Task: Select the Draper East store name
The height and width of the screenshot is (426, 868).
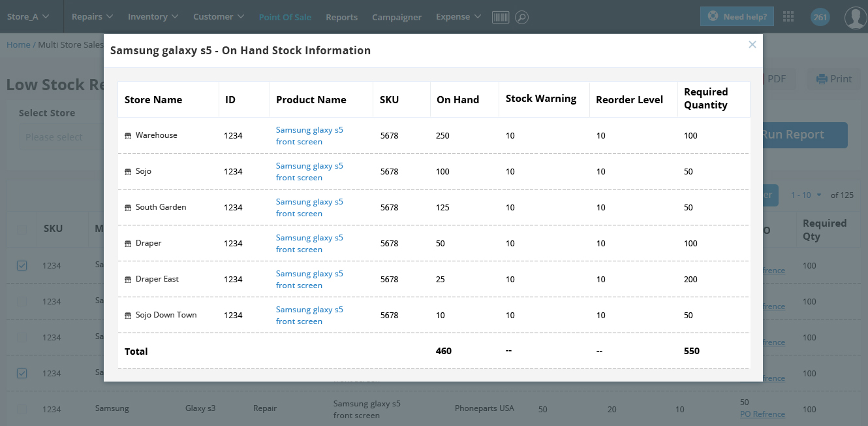Action: tap(157, 279)
